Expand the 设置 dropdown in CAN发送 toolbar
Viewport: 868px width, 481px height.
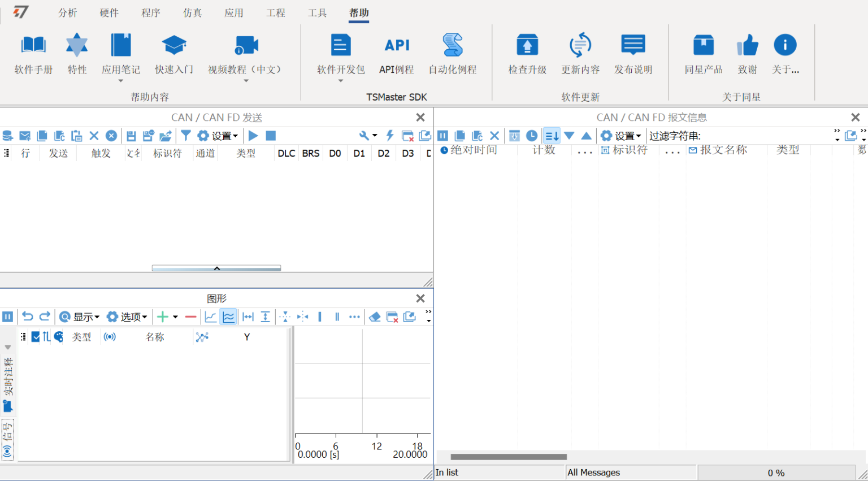(218, 136)
